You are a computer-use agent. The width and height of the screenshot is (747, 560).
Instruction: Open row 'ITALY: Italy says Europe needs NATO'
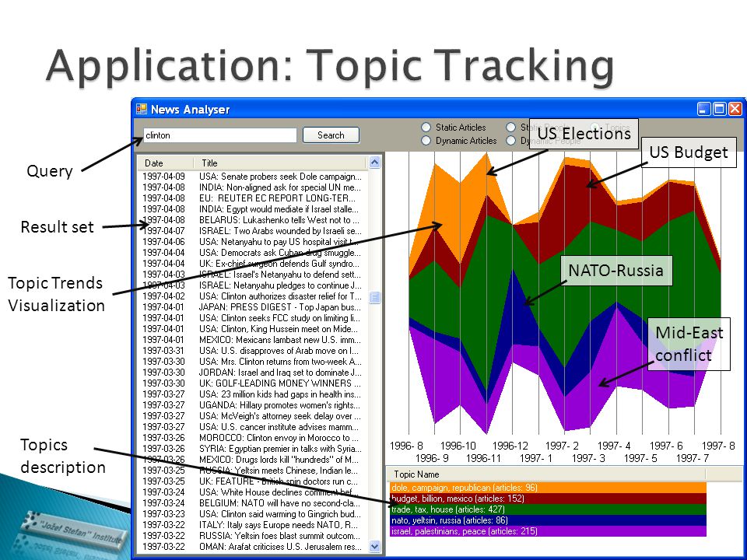tap(252, 525)
